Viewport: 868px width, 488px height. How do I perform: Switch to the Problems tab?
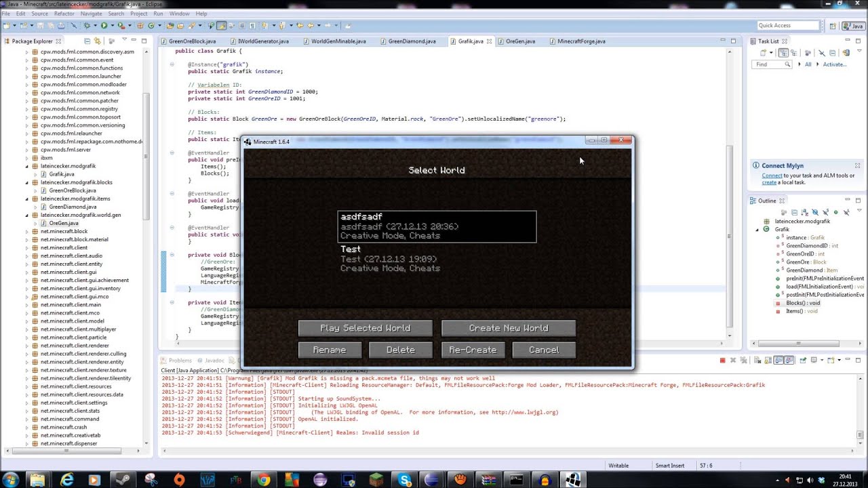[x=180, y=361]
